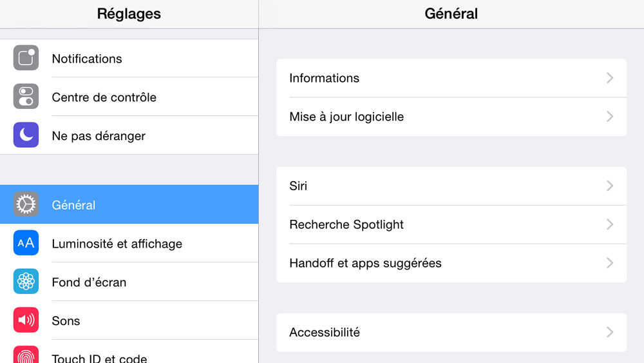Open Centre de contrôle settings text
This screenshot has height=363, width=644.
click(x=104, y=97)
